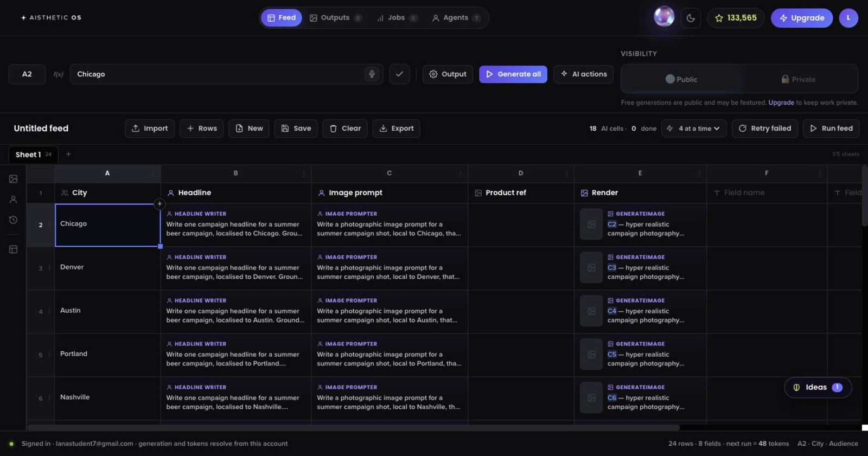This screenshot has height=456, width=868.
Task: Open the History icon in left sidebar
Action: coord(14,220)
